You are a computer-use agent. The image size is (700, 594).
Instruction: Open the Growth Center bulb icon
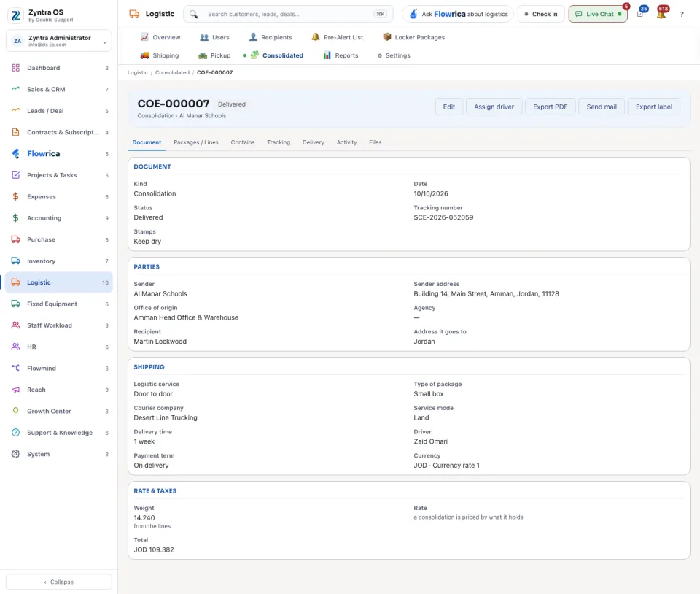point(15,411)
